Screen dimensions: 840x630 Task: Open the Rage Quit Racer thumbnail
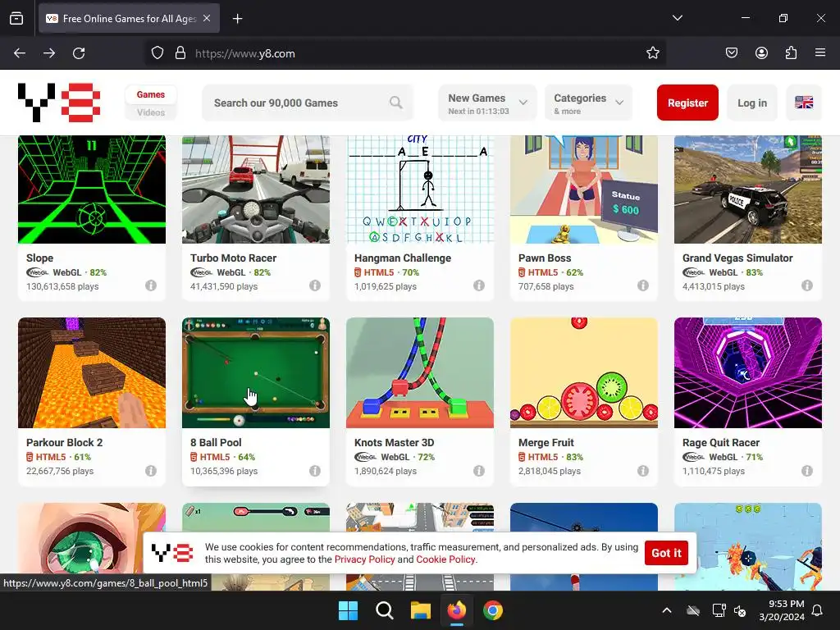pos(748,373)
